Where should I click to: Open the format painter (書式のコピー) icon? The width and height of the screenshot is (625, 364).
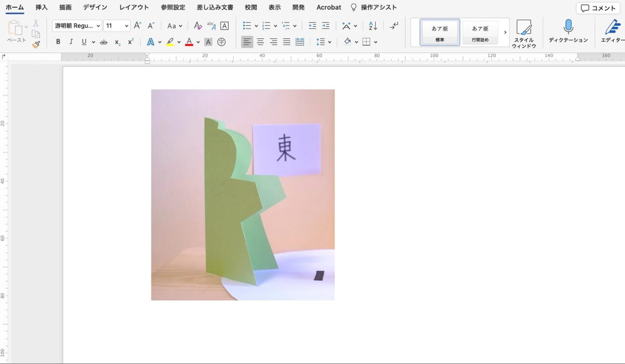point(36,44)
